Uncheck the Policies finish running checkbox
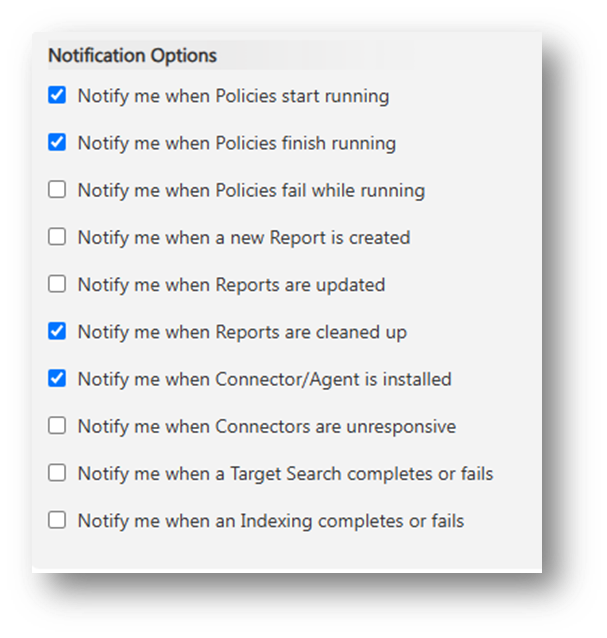This screenshot has height=638, width=607. click(57, 142)
